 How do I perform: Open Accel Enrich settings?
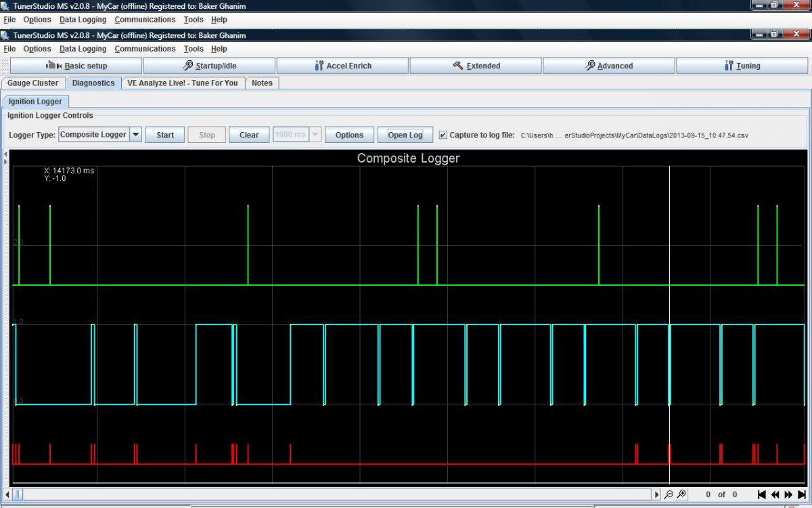[343, 66]
